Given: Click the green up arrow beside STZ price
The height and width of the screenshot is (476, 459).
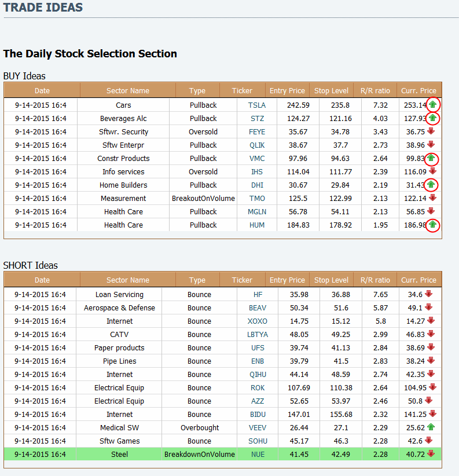Looking at the screenshot, I should 432,118.
